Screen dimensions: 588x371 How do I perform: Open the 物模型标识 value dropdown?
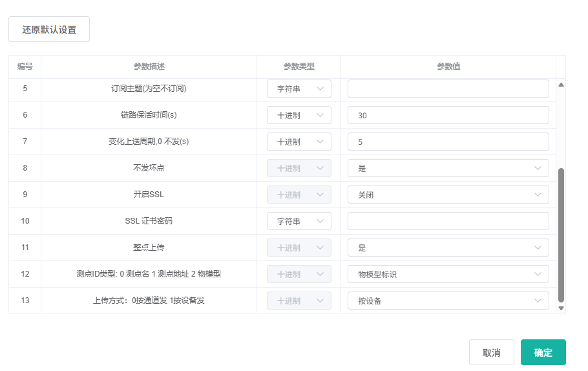pos(448,274)
